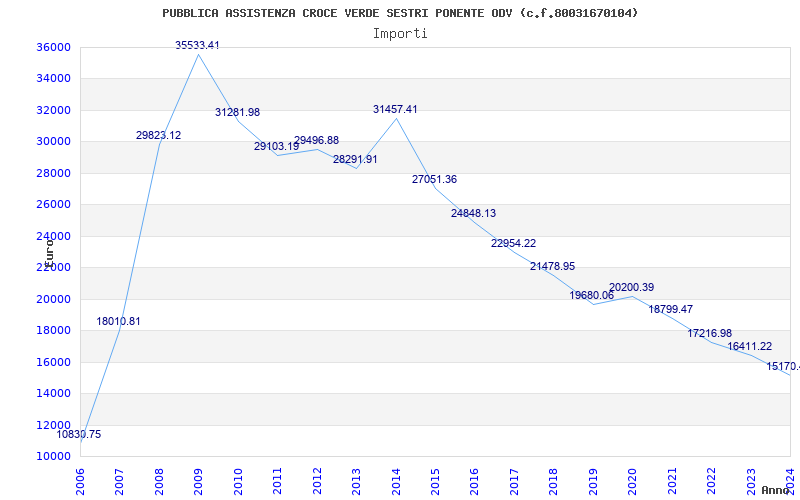Click the 2009 year axis label
This screenshot has width=800, height=500.
(199, 478)
